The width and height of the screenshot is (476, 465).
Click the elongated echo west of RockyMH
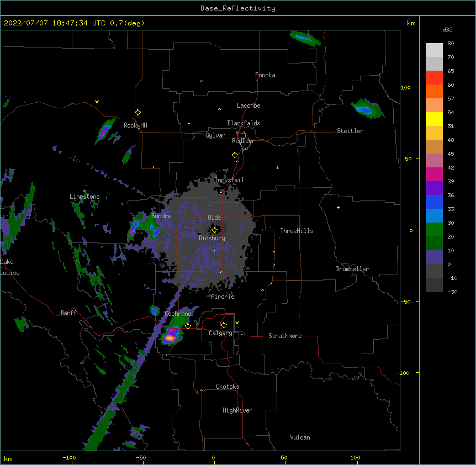coord(105,130)
